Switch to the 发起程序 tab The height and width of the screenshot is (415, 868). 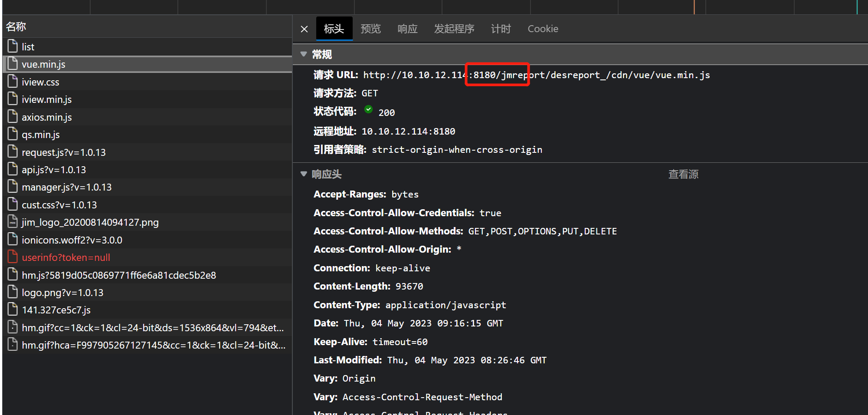coord(454,29)
